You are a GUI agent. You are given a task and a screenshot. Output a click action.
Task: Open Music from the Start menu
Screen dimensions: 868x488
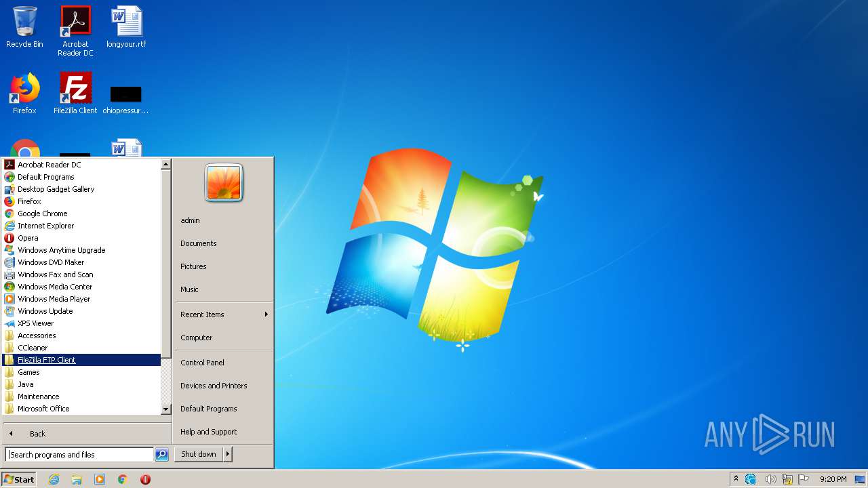(x=224, y=289)
